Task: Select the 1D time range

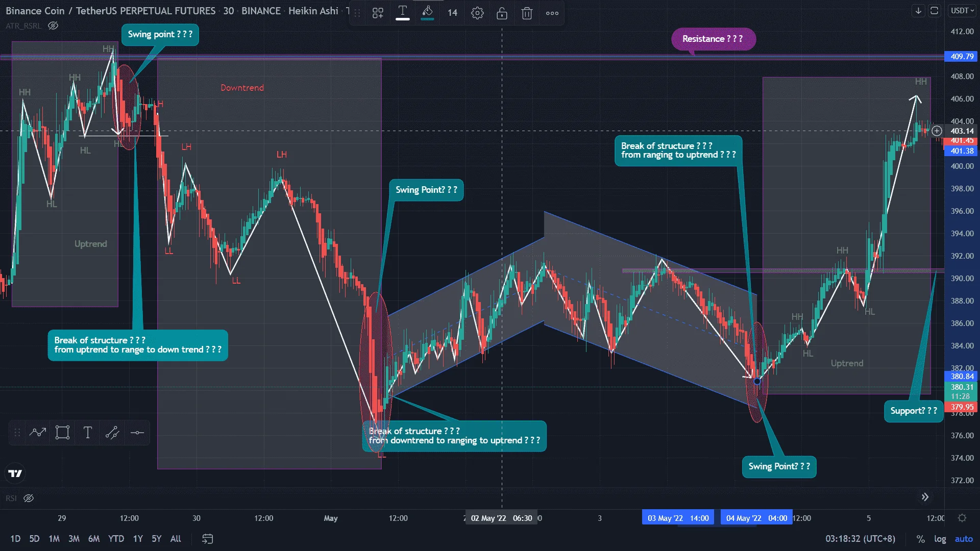Action: click(x=15, y=539)
